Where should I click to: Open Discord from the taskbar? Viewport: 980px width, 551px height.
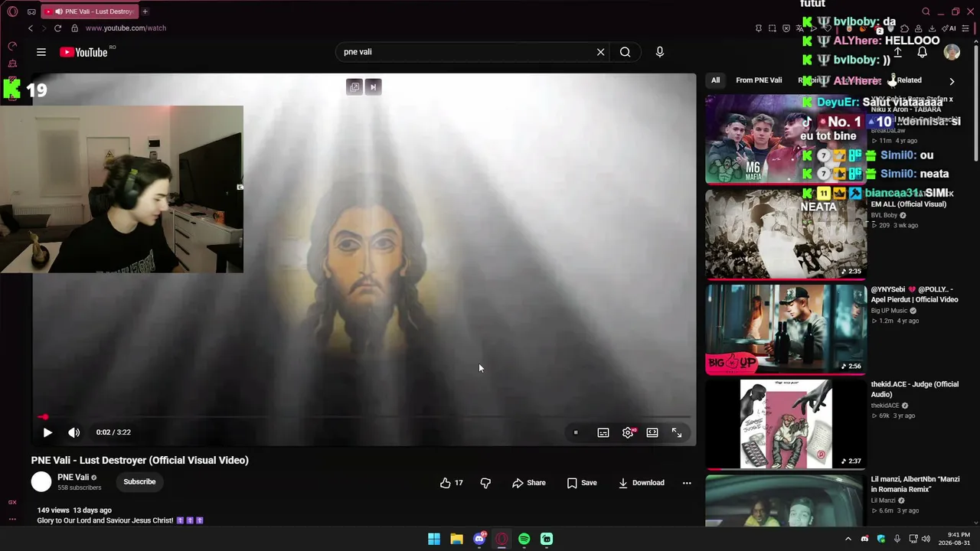point(479,539)
